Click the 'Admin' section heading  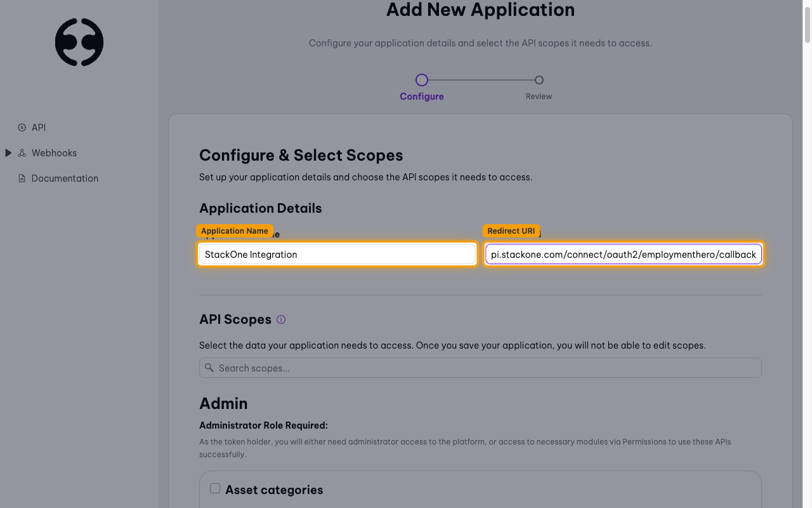pos(223,403)
